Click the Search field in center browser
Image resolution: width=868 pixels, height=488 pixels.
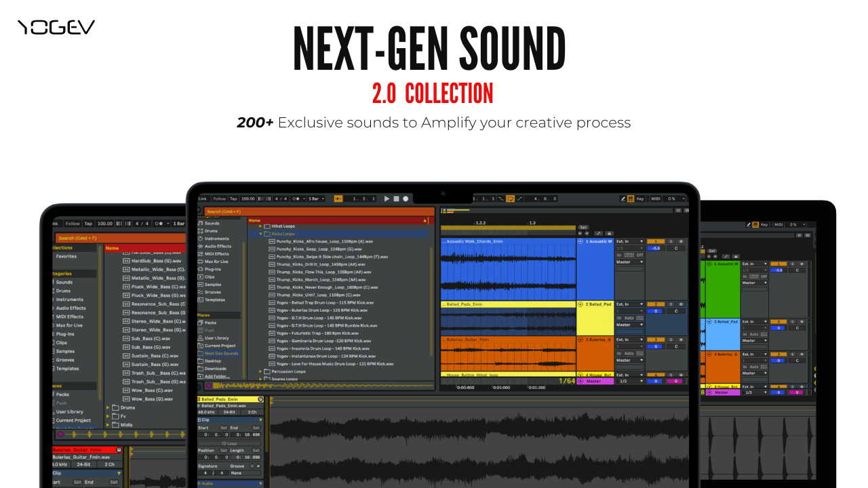coord(319,211)
